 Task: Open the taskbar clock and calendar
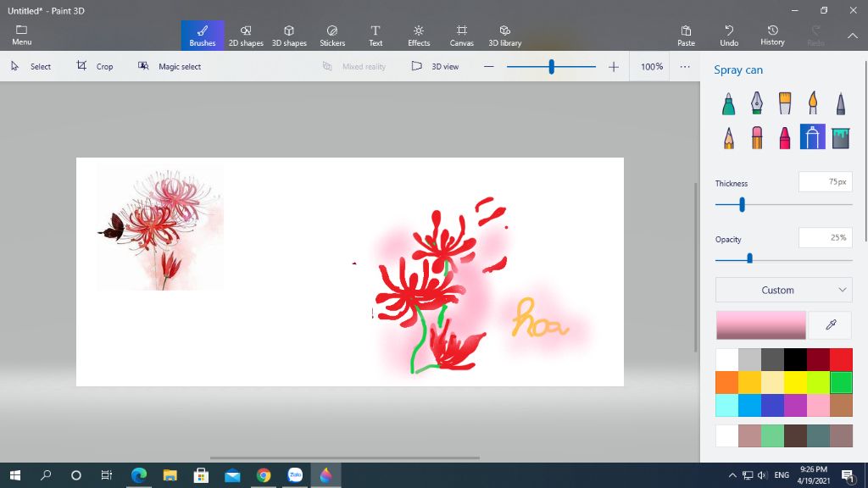814,475
